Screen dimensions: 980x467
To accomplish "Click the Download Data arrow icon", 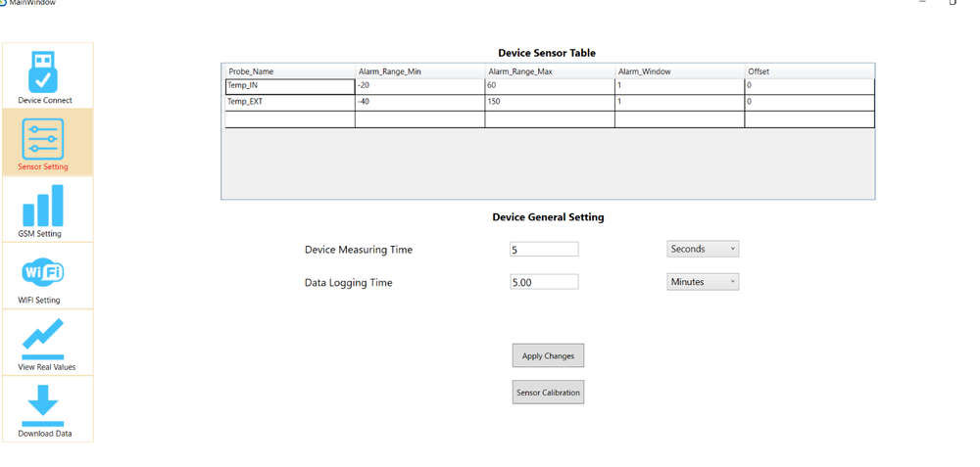I will (x=43, y=405).
